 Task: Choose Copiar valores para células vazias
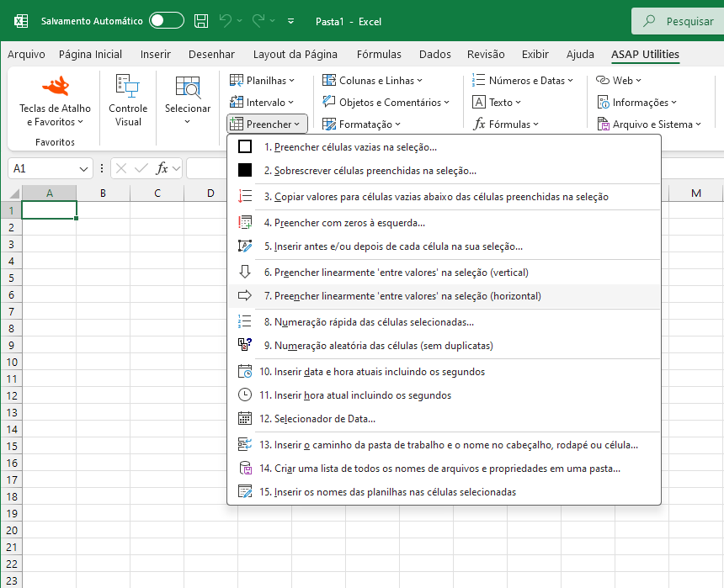pos(444,197)
